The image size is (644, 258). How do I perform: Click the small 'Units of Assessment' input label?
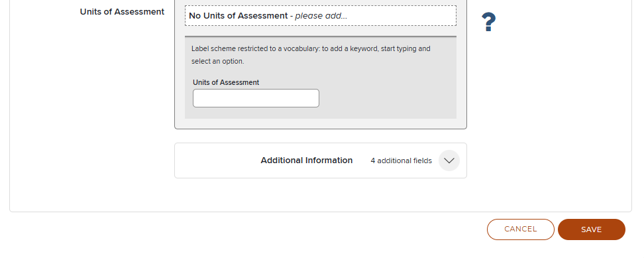click(226, 82)
